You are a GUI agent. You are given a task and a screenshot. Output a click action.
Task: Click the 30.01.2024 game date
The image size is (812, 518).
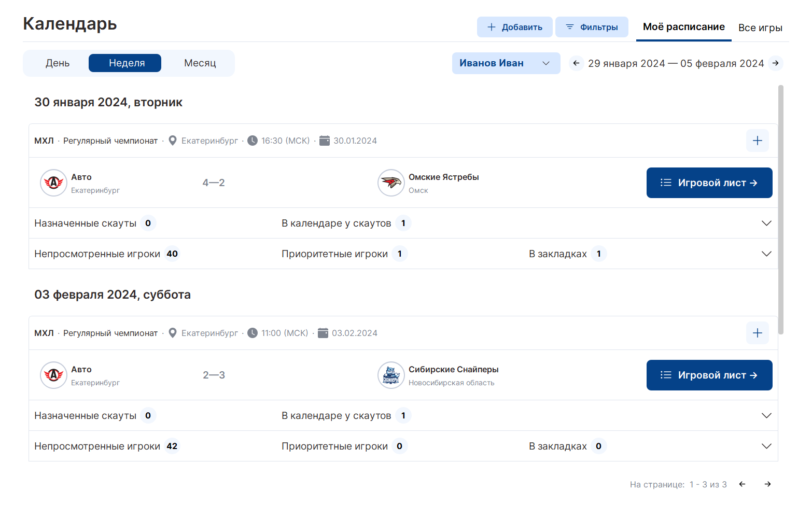pyautogui.click(x=355, y=141)
